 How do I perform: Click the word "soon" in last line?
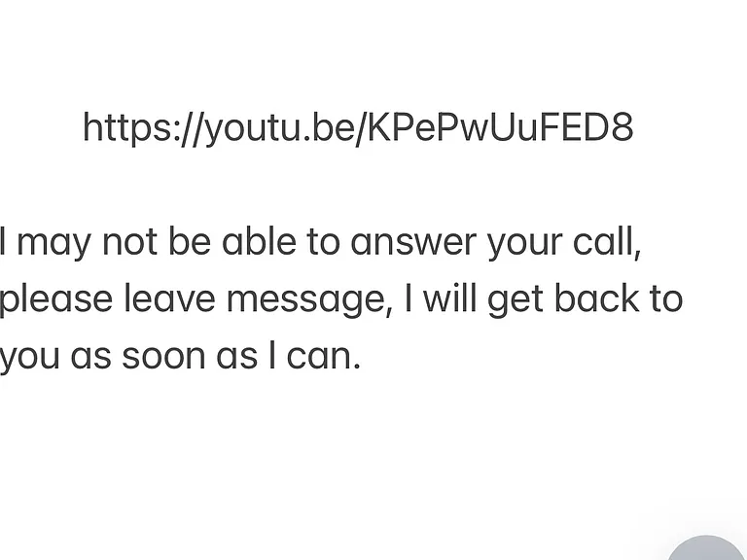[x=163, y=357]
